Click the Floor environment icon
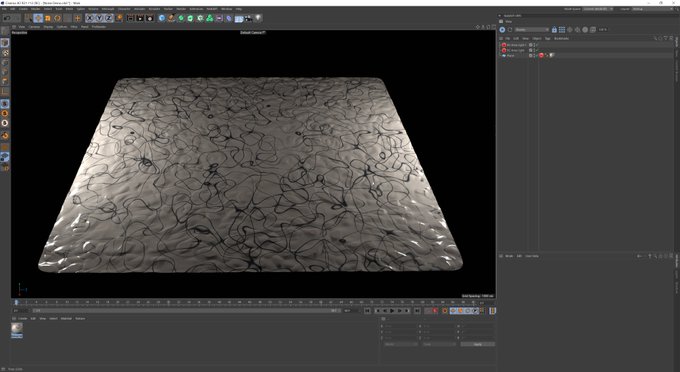The height and width of the screenshot is (372, 680). [239, 18]
